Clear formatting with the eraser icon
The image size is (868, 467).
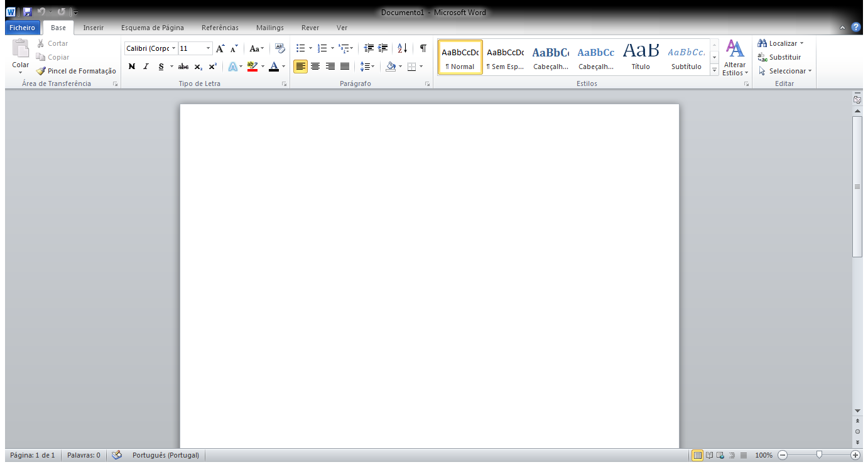pyautogui.click(x=280, y=48)
